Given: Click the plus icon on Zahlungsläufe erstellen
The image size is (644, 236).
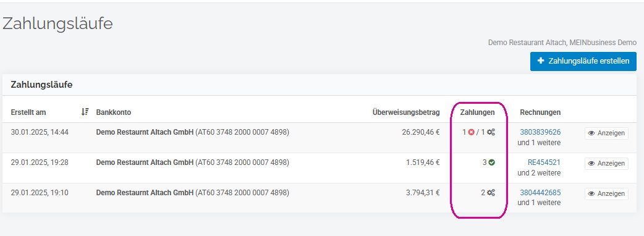Looking at the screenshot, I should pyautogui.click(x=541, y=61).
